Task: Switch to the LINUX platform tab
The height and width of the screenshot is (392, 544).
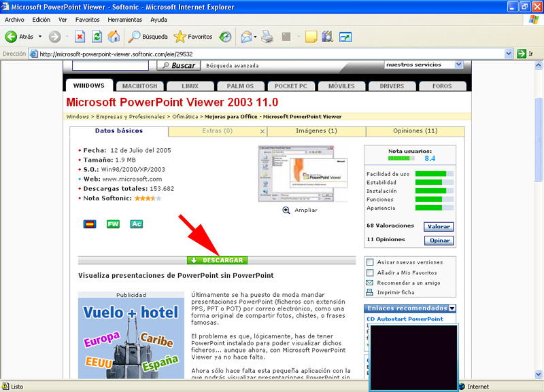Action: (x=190, y=86)
